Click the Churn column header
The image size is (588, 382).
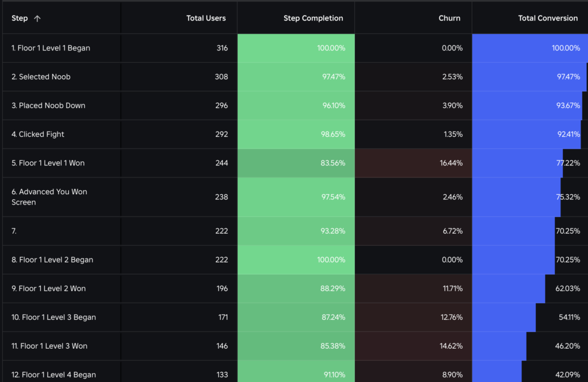(449, 18)
